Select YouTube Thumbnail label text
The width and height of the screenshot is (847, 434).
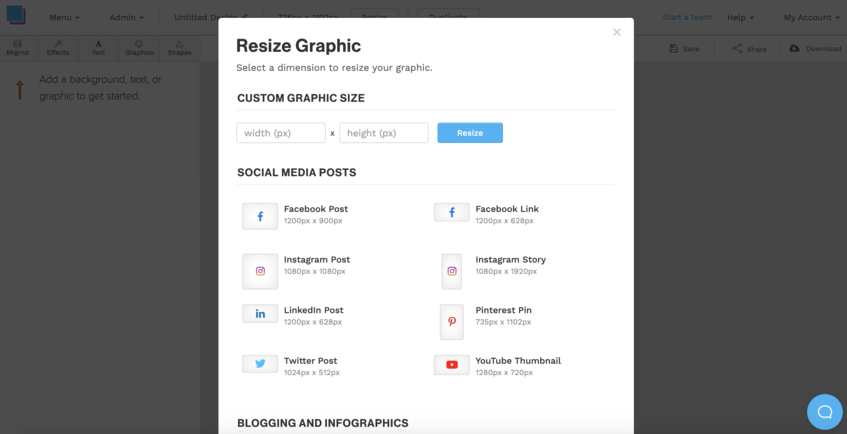pos(518,360)
